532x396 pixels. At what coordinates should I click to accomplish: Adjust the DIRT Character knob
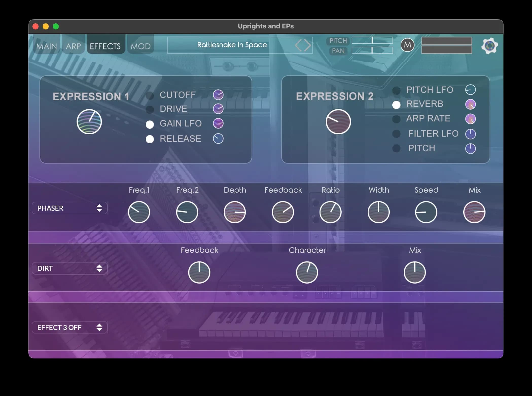coord(307,272)
